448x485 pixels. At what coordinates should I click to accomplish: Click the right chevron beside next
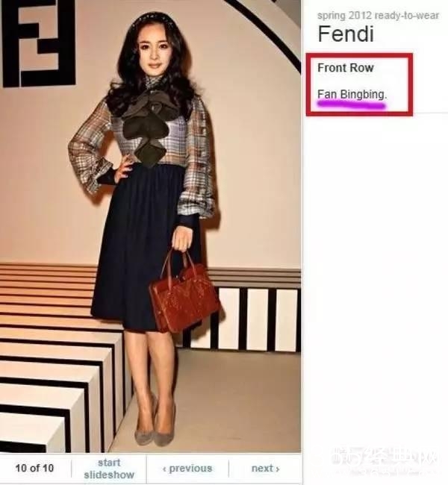[278, 469]
